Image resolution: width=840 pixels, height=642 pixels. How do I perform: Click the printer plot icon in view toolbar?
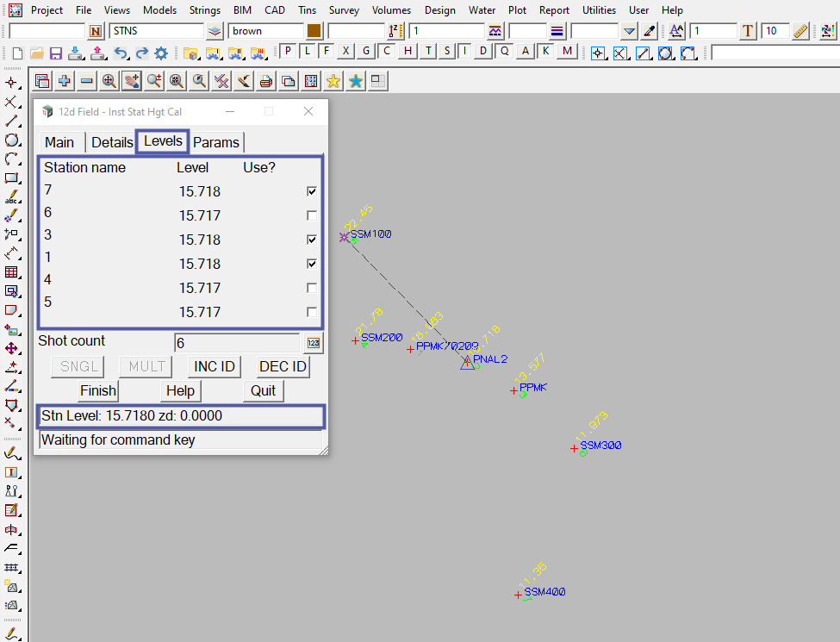pos(266,81)
